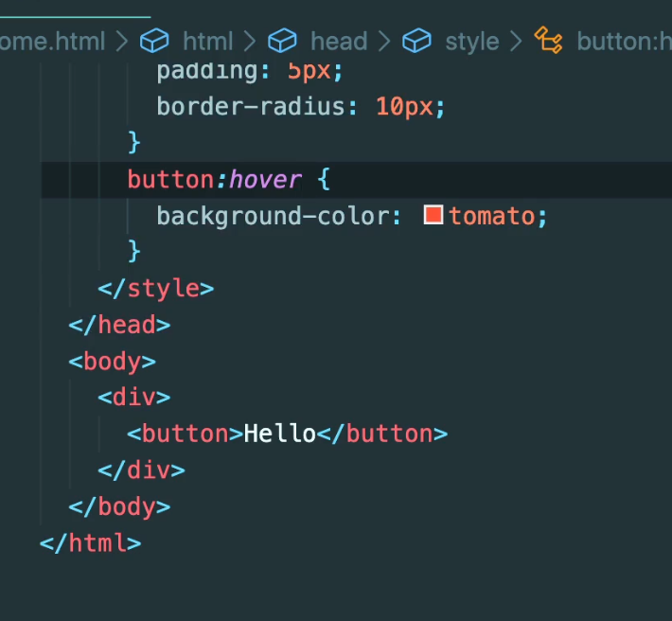Screen dimensions: 672x621
Task: Click the closing '</div>' tag
Action: (141, 470)
